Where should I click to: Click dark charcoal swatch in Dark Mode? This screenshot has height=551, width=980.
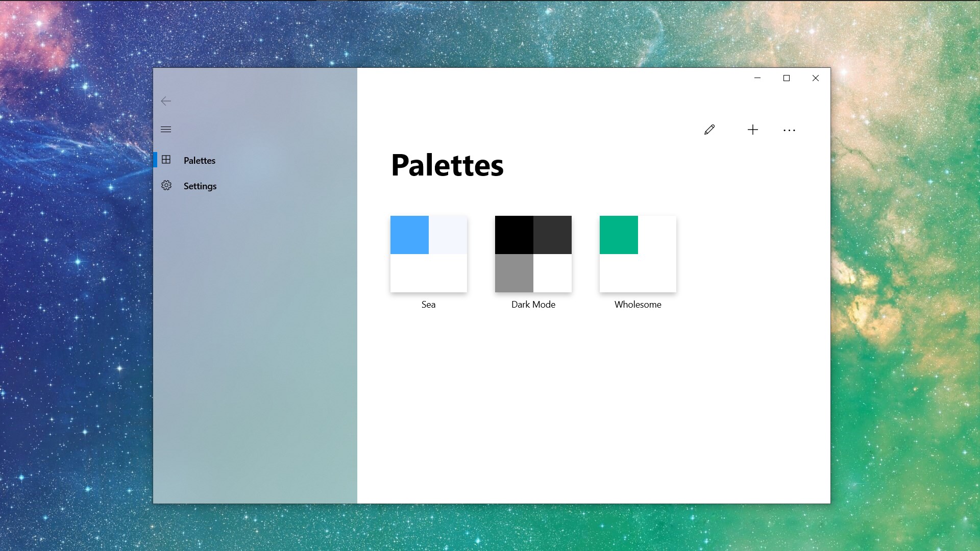coord(552,235)
